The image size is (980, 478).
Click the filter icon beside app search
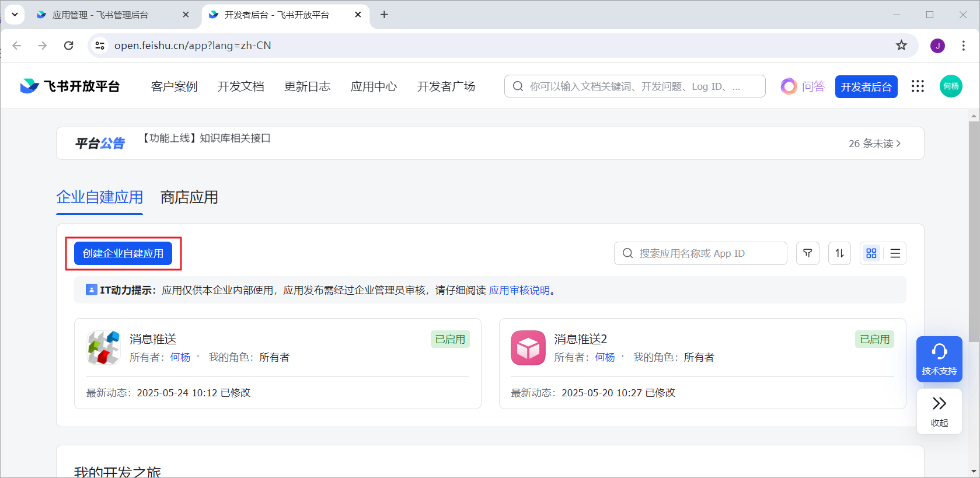pyautogui.click(x=808, y=253)
